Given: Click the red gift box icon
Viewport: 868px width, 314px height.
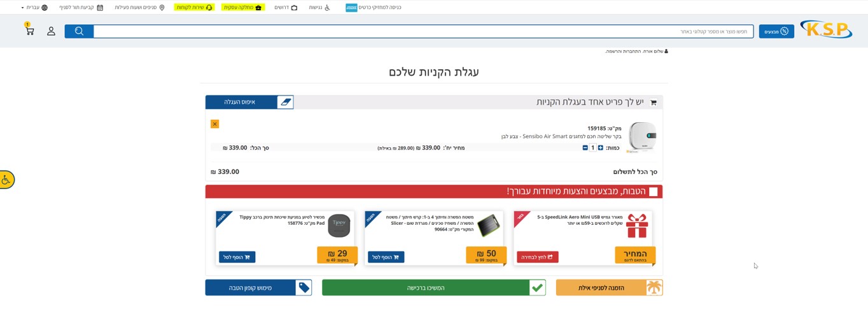Looking at the screenshot, I should pos(636,226).
